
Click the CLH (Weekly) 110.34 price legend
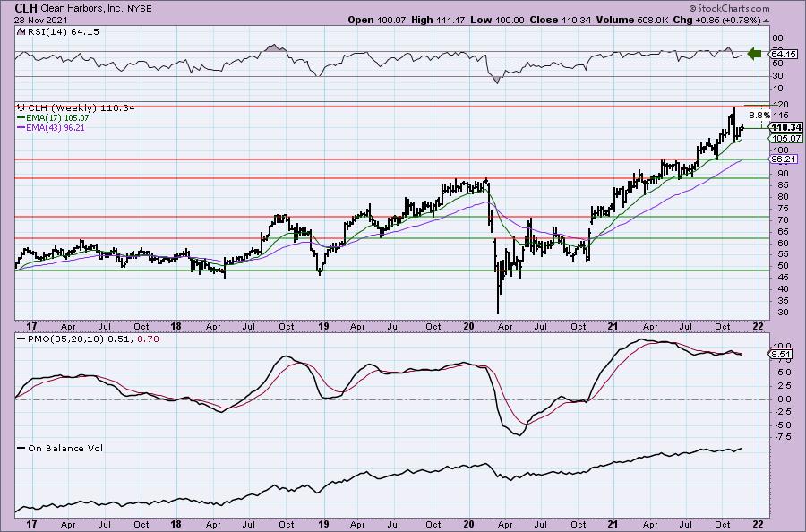[76, 108]
